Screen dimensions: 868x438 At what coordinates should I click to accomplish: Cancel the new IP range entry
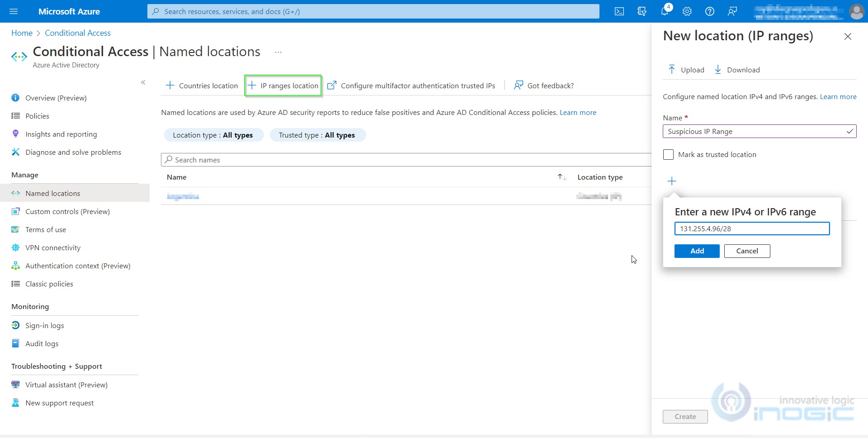[x=747, y=251]
